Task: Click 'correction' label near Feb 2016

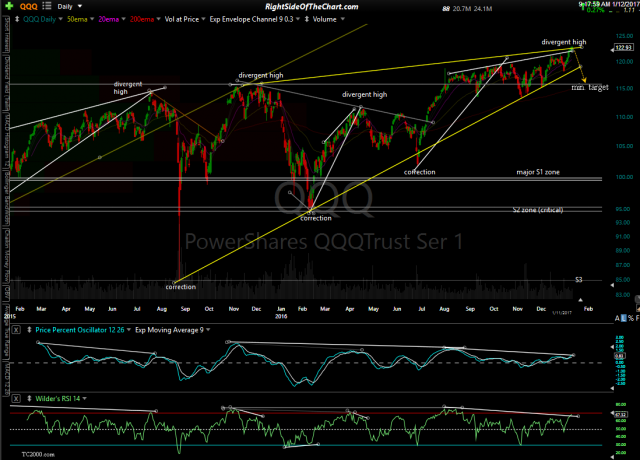Action: pyautogui.click(x=316, y=218)
